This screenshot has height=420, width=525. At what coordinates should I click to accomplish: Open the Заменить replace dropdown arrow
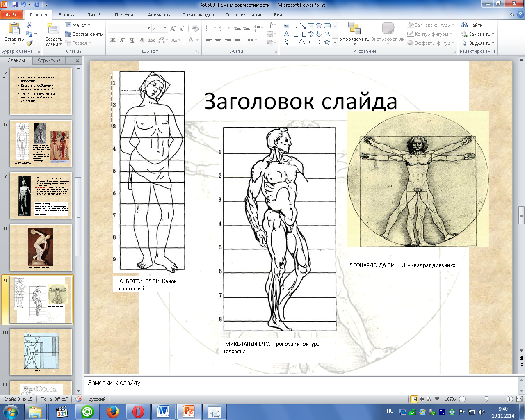pyautogui.click(x=493, y=34)
